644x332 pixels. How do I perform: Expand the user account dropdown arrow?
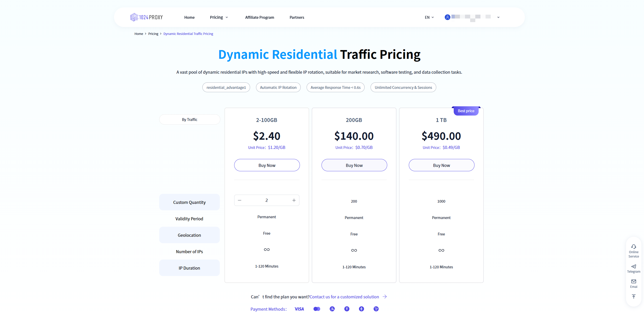[x=498, y=17]
